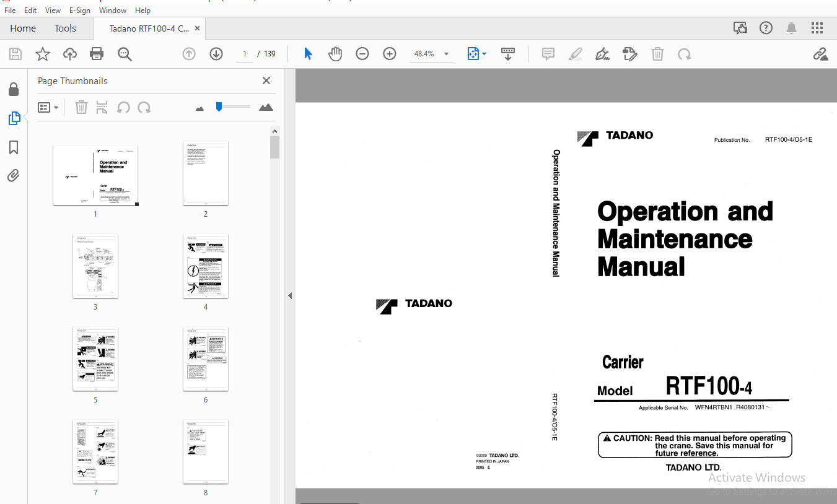The width and height of the screenshot is (837, 504).
Task: Close the Page Thumbnails panel
Action: (x=266, y=80)
